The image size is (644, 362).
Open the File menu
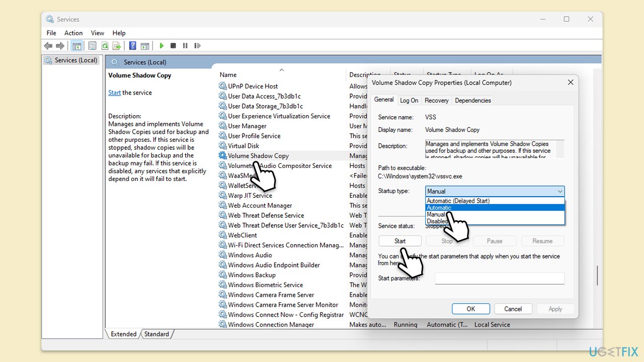coord(51,33)
